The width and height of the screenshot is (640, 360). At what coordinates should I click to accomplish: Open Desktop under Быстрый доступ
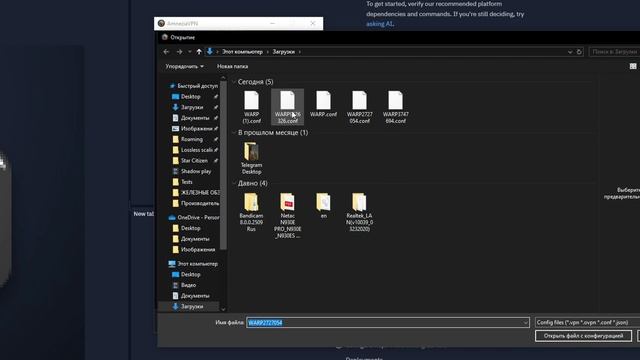(x=191, y=97)
